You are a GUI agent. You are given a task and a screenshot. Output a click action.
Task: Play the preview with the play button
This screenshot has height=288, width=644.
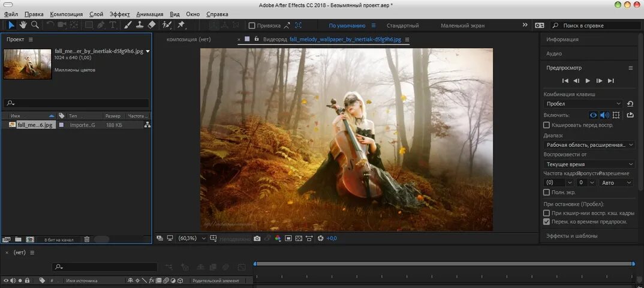[x=588, y=80]
